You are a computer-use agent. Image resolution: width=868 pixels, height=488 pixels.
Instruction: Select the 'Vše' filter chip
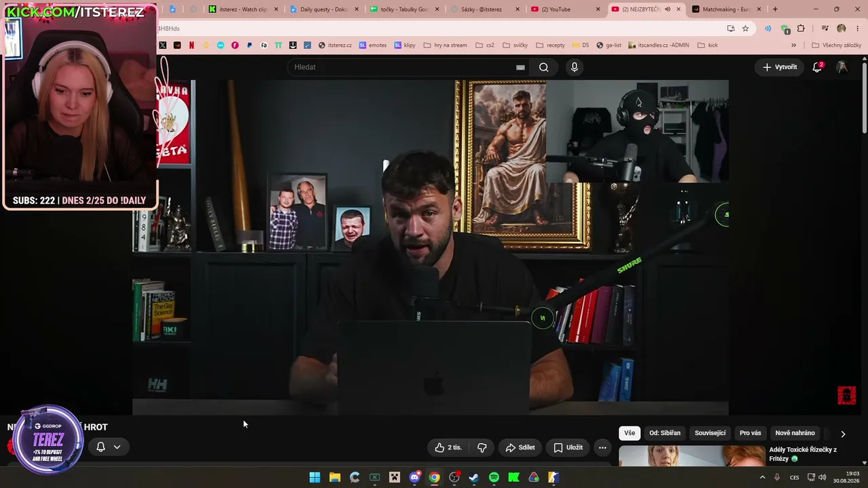(x=630, y=433)
